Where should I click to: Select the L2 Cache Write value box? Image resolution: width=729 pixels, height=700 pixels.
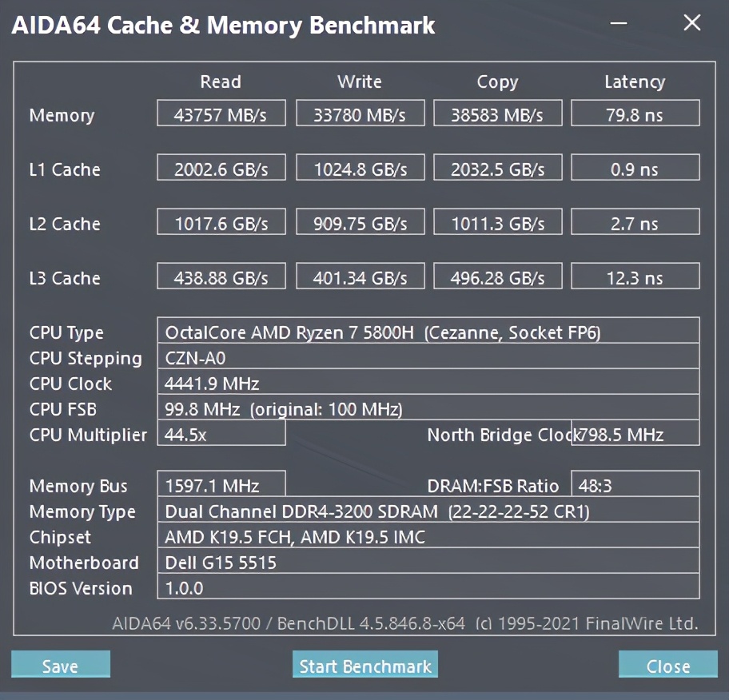pyautogui.click(x=359, y=223)
